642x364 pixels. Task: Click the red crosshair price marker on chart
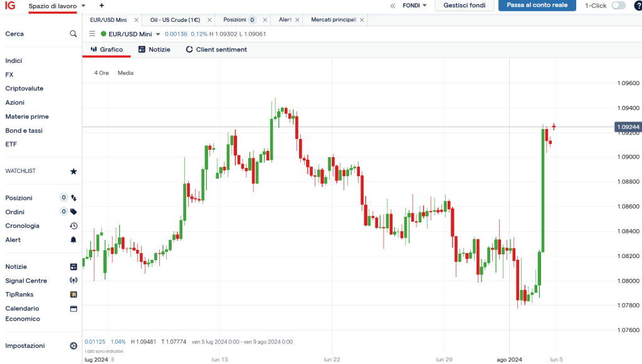point(554,127)
